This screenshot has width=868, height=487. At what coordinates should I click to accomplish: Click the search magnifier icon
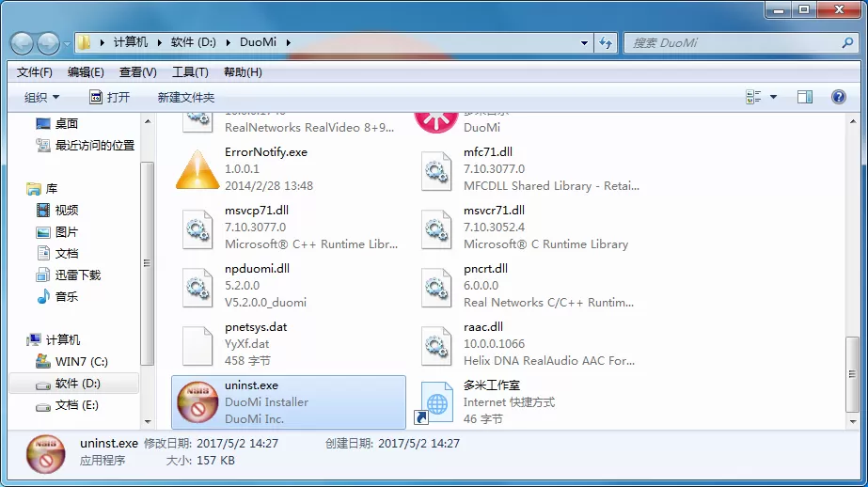click(x=847, y=42)
